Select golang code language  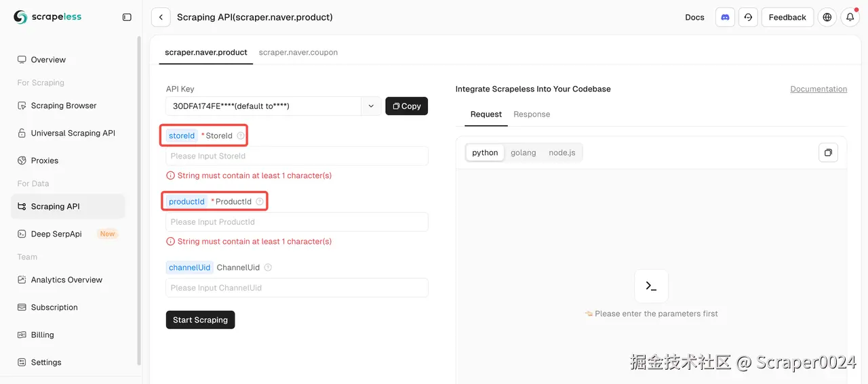click(x=523, y=152)
